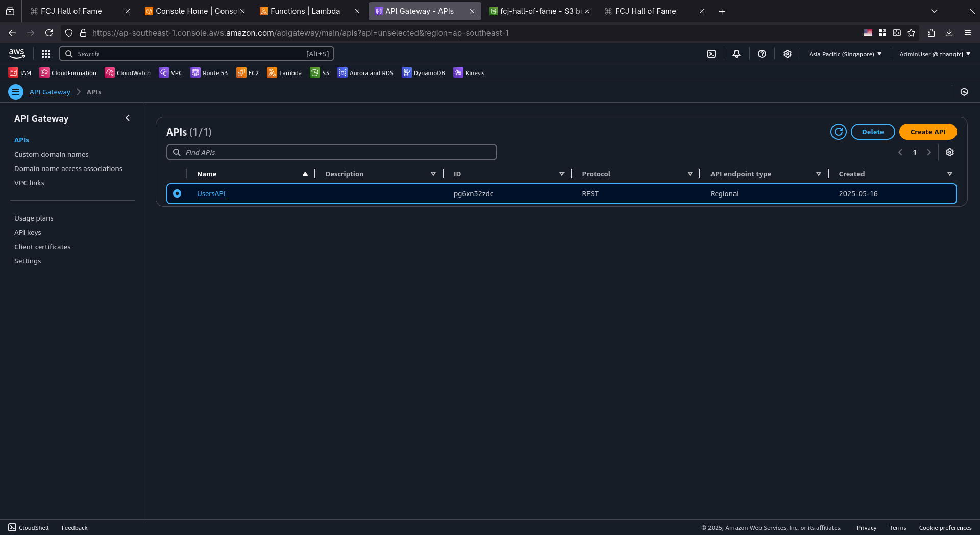This screenshot has height=535, width=980.
Task: Open browser extensions icon
Action: [931, 33]
